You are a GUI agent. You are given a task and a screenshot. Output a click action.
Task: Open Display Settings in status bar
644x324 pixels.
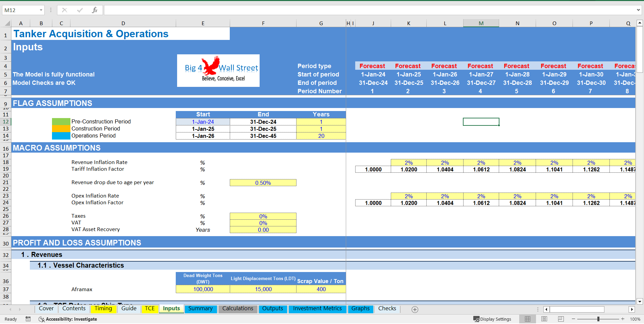[x=492, y=319]
